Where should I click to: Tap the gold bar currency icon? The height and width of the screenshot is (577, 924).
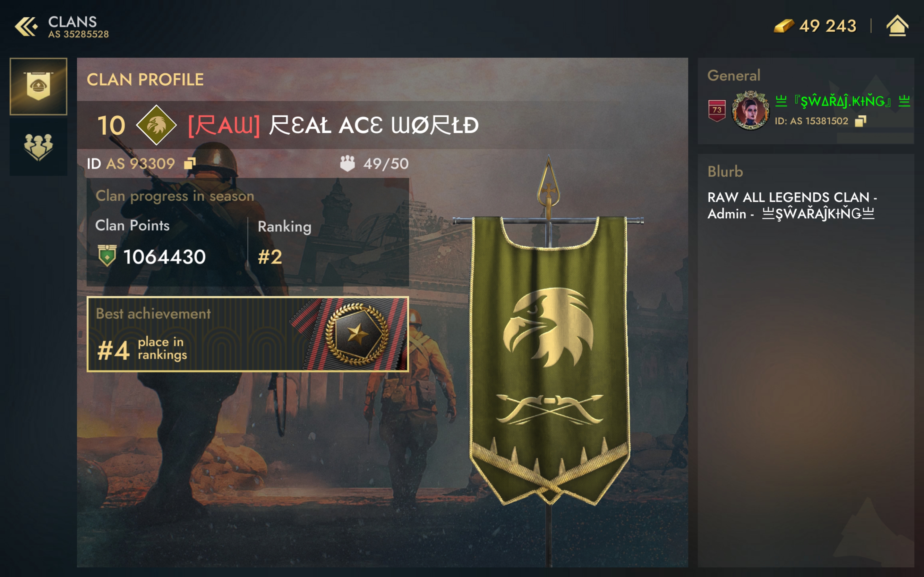[784, 26]
